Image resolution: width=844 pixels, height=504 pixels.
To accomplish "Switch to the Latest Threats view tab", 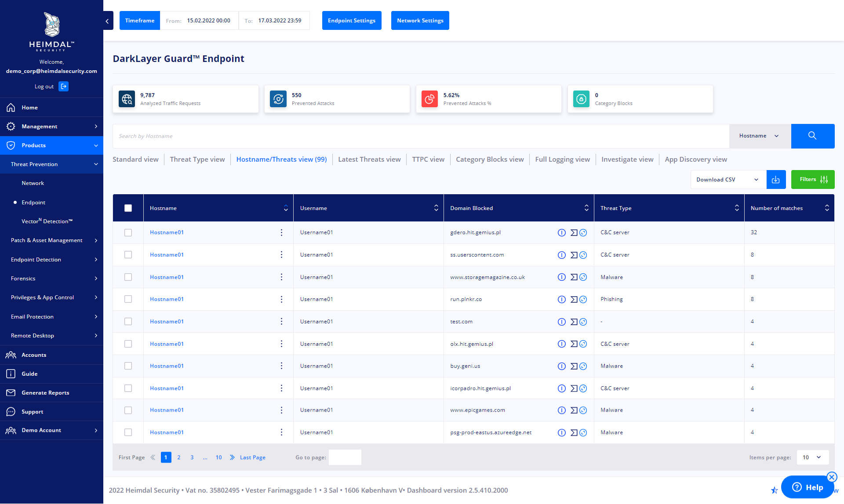I will coord(369,159).
